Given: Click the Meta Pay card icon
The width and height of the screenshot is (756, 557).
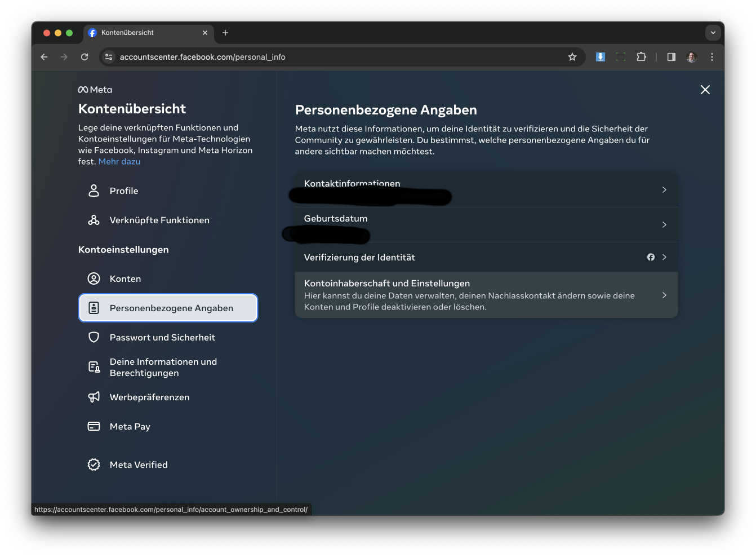Looking at the screenshot, I should coord(94,426).
